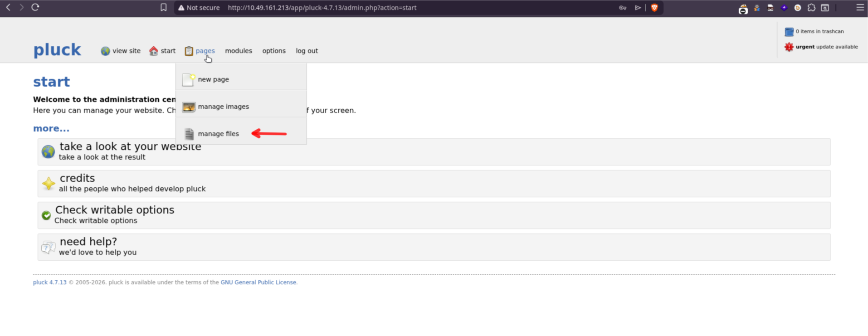Click the Not secure warning indicator

pyautogui.click(x=199, y=8)
